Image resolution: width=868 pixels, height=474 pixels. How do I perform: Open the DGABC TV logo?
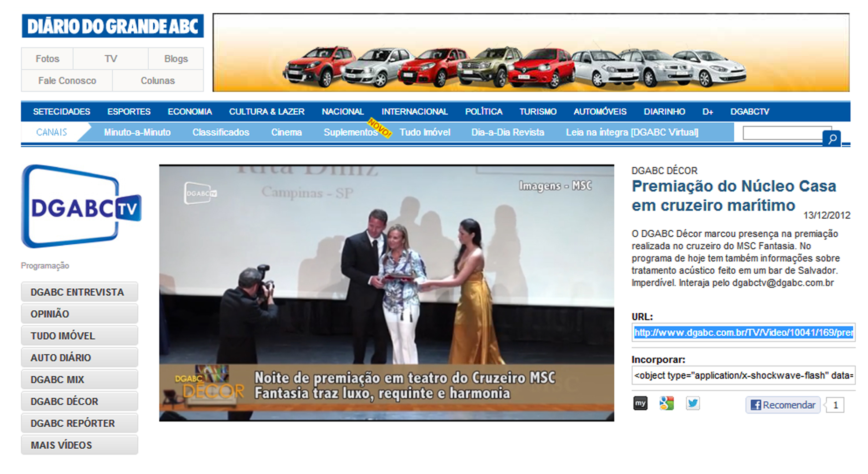82,206
